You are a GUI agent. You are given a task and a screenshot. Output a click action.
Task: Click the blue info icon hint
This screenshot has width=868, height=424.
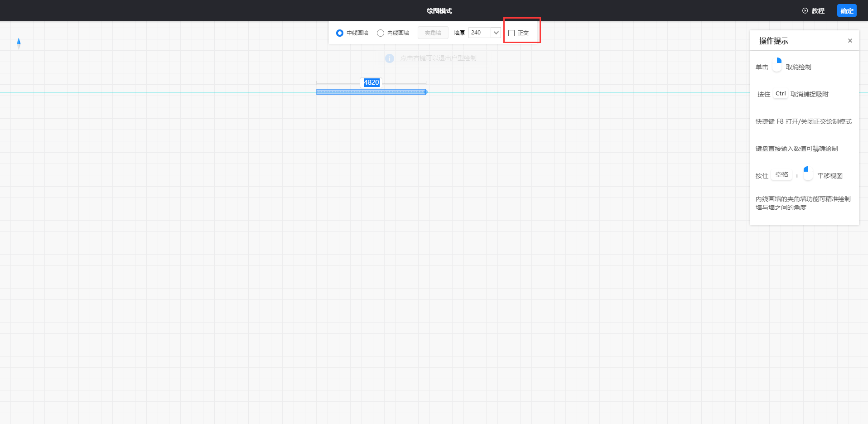tap(389, 58)
